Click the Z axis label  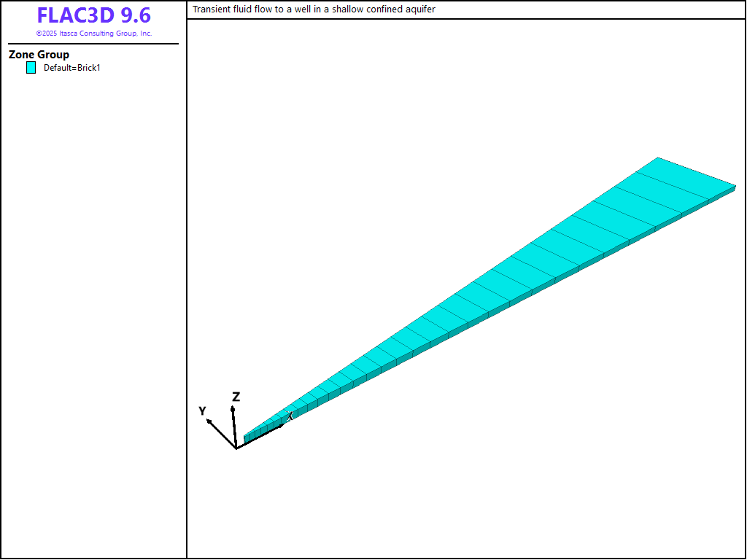coord(236,397)
